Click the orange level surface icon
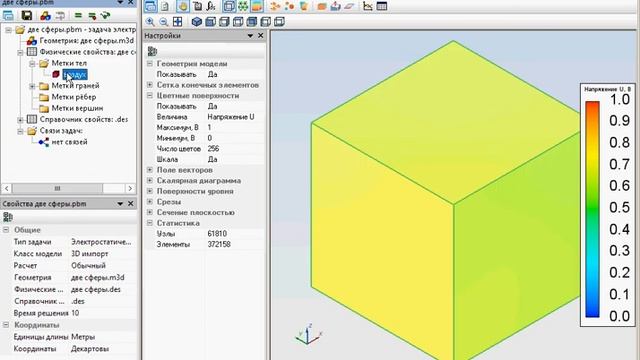The height and width of the screenshot is (360, 640). tap(322, 7)
